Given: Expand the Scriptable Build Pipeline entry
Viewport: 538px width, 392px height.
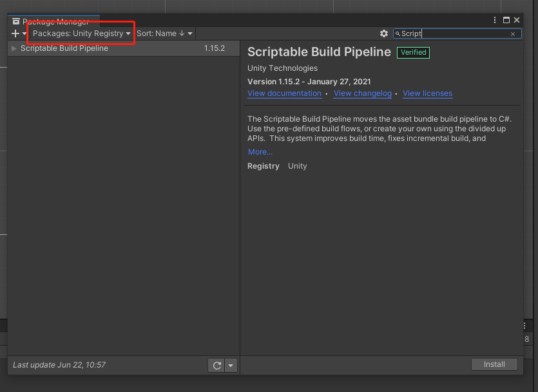Looking at the screenshot, I should pos(12,48).
